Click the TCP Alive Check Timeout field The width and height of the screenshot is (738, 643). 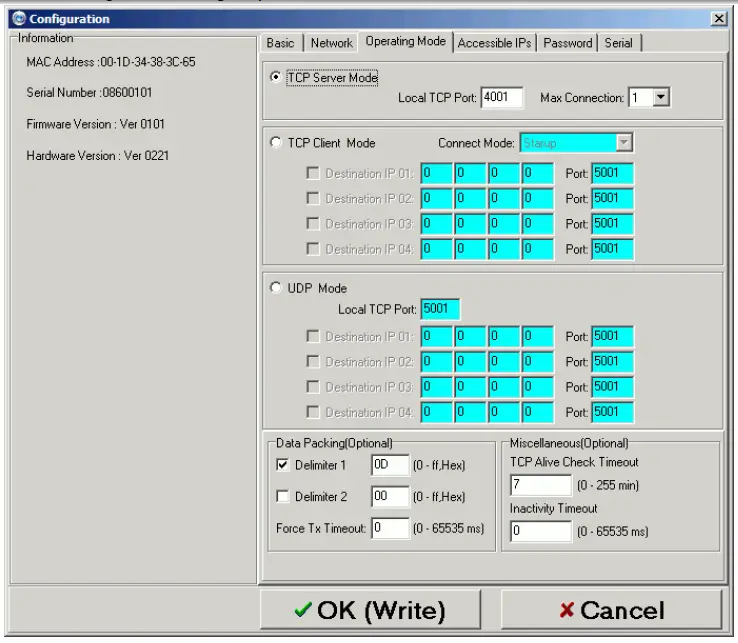coord(541,485)
